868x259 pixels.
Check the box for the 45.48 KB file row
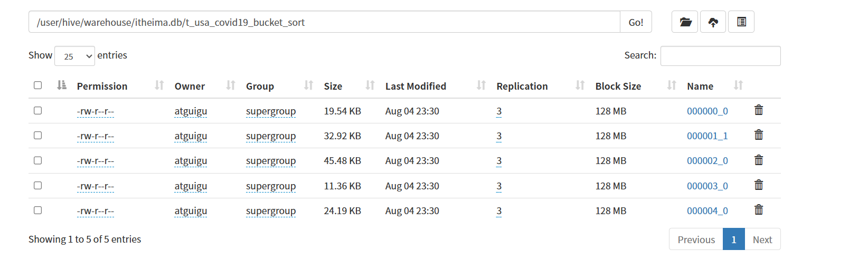37,160
